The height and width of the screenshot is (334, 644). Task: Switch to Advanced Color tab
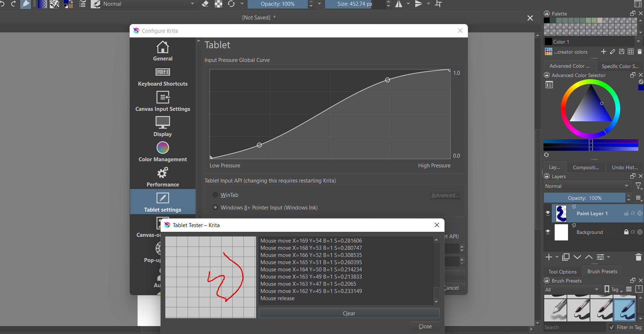[x=569, y=66]
